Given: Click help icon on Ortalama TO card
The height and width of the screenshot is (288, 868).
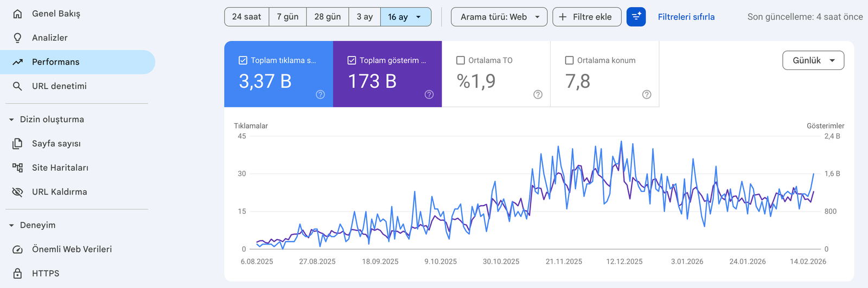Looking at the screenshot, I should [538, 94].
